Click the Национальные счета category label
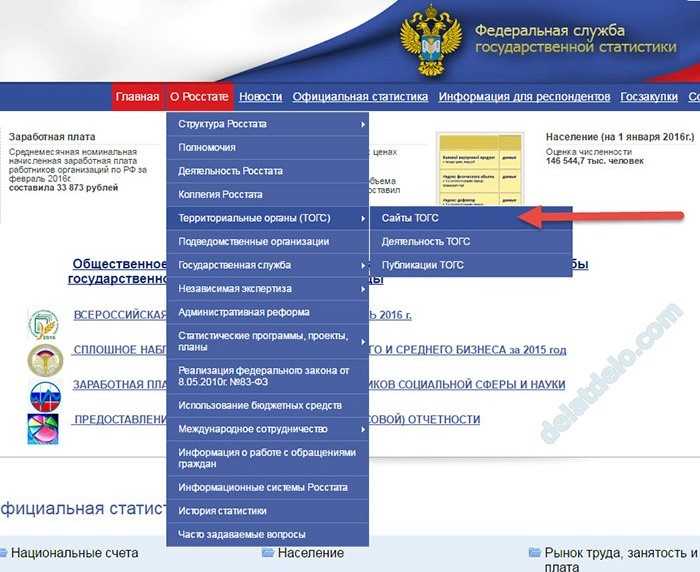 pyautogui.click(x=75, y=553)
